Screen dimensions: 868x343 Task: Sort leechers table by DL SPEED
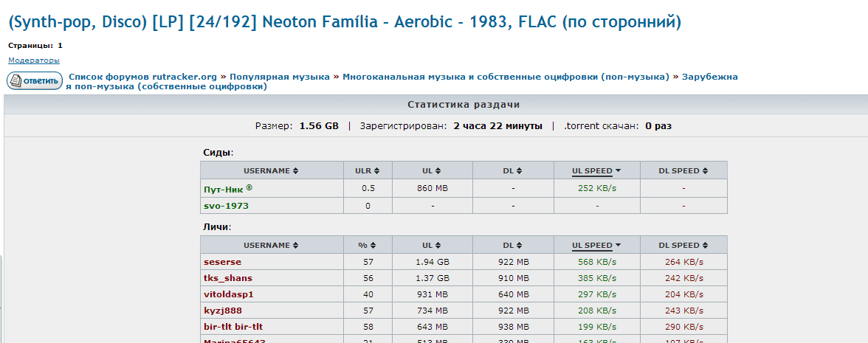pyautogui.click(x=683, y=245)
